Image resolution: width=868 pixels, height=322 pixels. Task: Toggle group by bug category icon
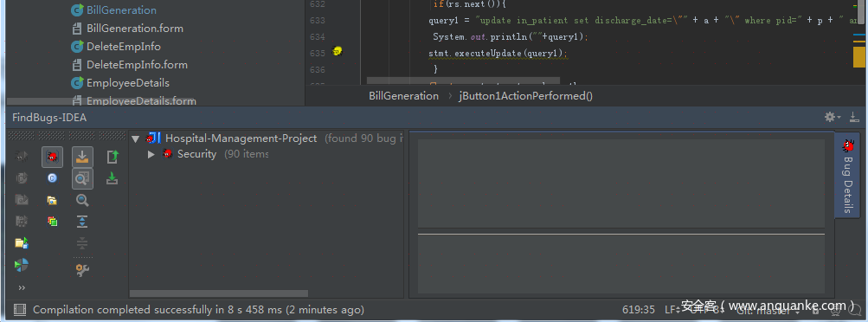52,158
